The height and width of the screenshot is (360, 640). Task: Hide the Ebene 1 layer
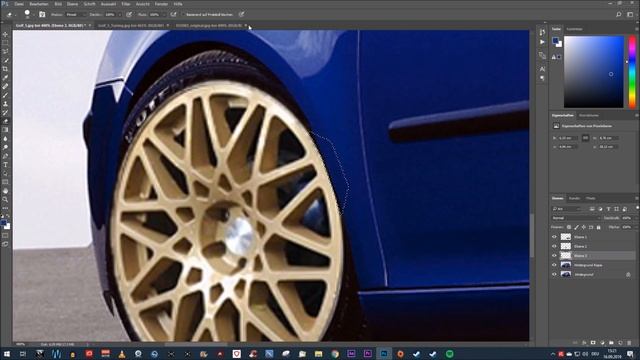(x=554, y=237)
